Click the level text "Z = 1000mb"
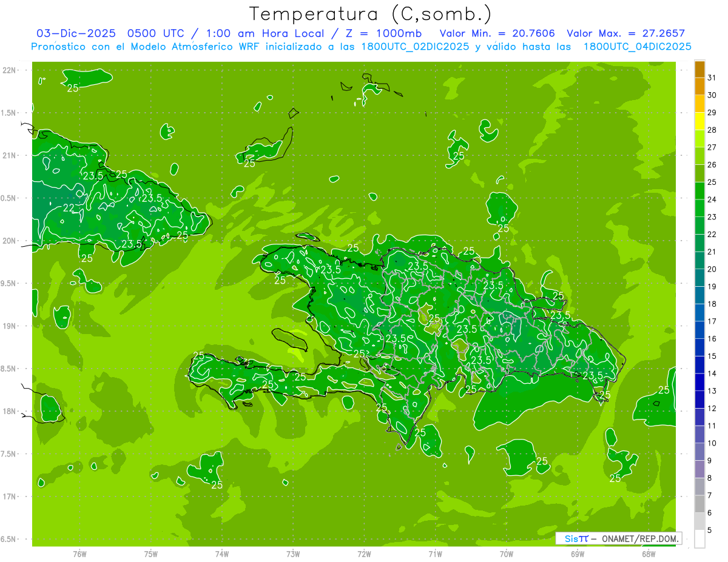Screen dimensions: 728x562 click(385, 33)
